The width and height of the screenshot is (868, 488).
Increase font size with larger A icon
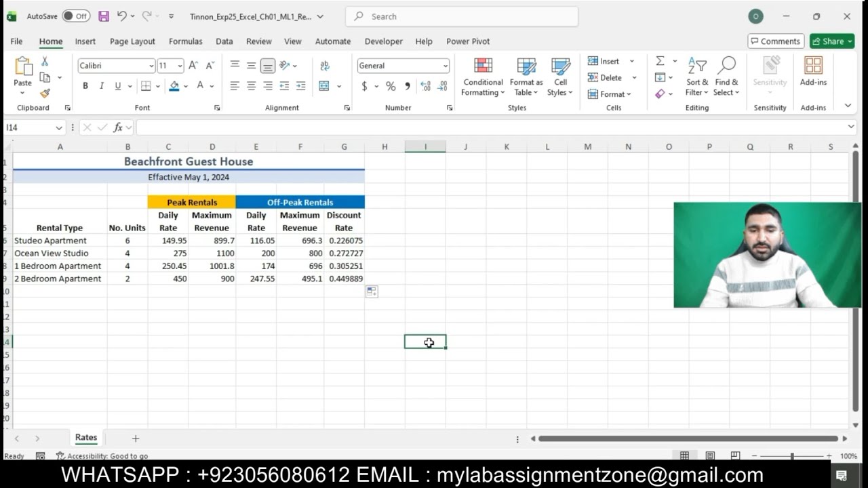[193, 66]
